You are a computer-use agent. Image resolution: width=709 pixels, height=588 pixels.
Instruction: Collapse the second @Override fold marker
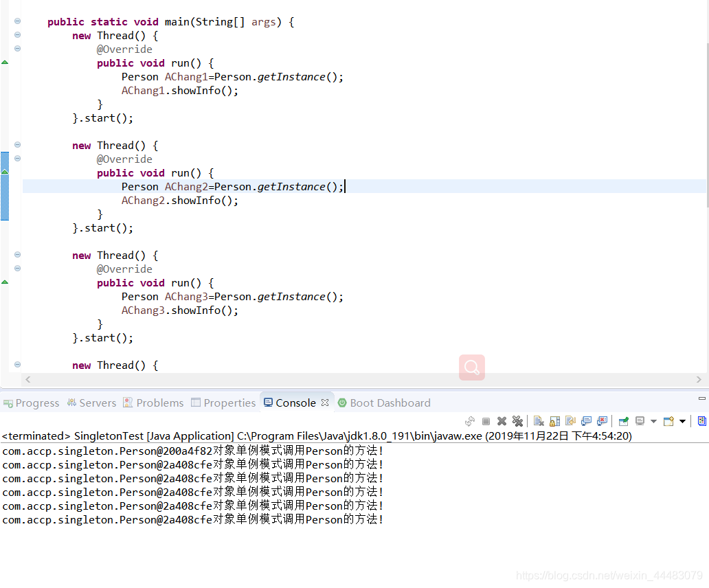[x=17, y=158]
